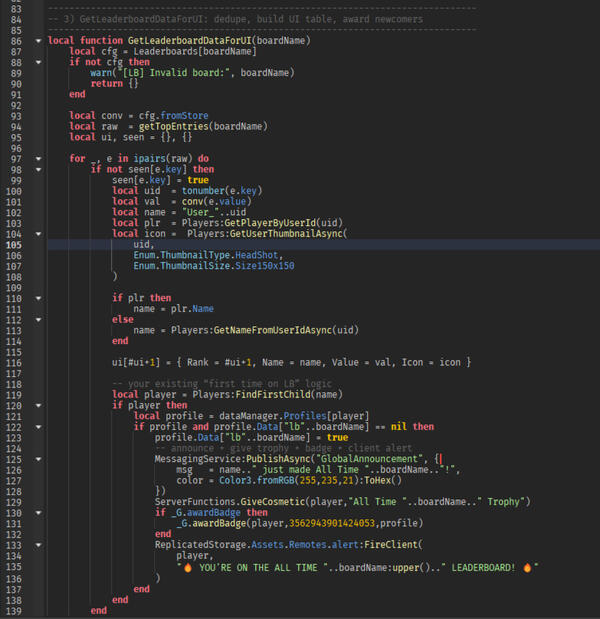600x619 pixels.
Task: Click on 'GetLeaderboardDataForUI' function name
Action: [189, 41]
